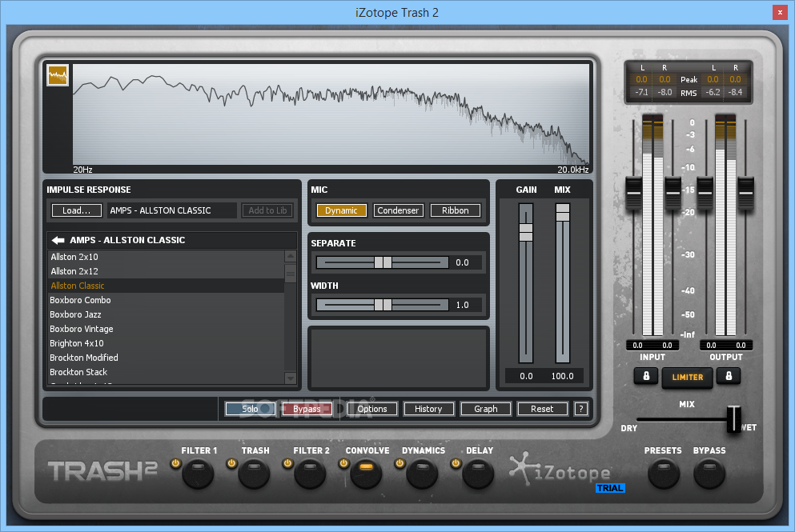Click the Reset button
The height and width of the screenshot is (532, 795).
click(542, 408)
